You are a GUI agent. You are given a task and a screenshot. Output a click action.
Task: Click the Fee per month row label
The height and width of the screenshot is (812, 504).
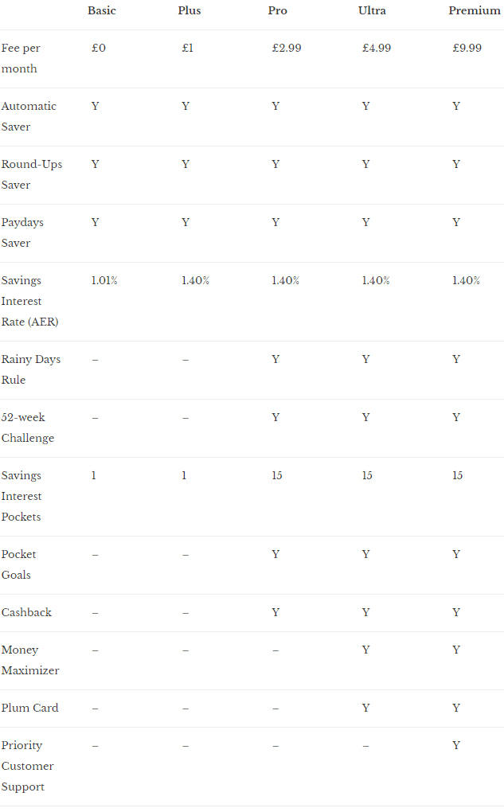[21, 58]
